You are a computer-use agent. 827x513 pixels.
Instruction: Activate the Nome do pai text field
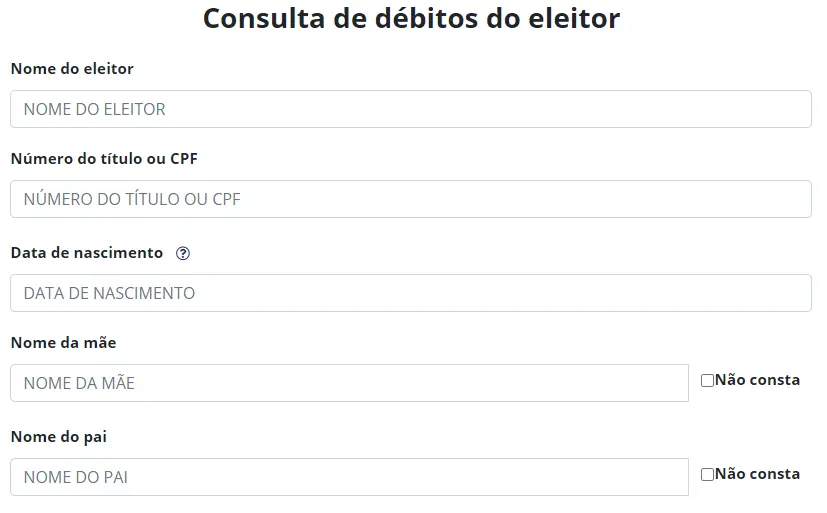point(349,477)
